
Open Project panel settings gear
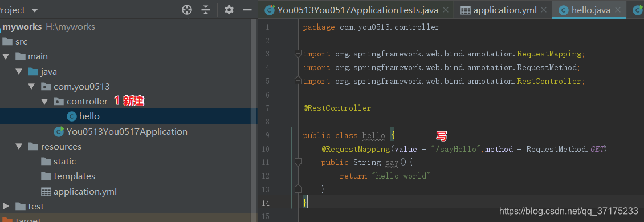(x=229, y=10)
